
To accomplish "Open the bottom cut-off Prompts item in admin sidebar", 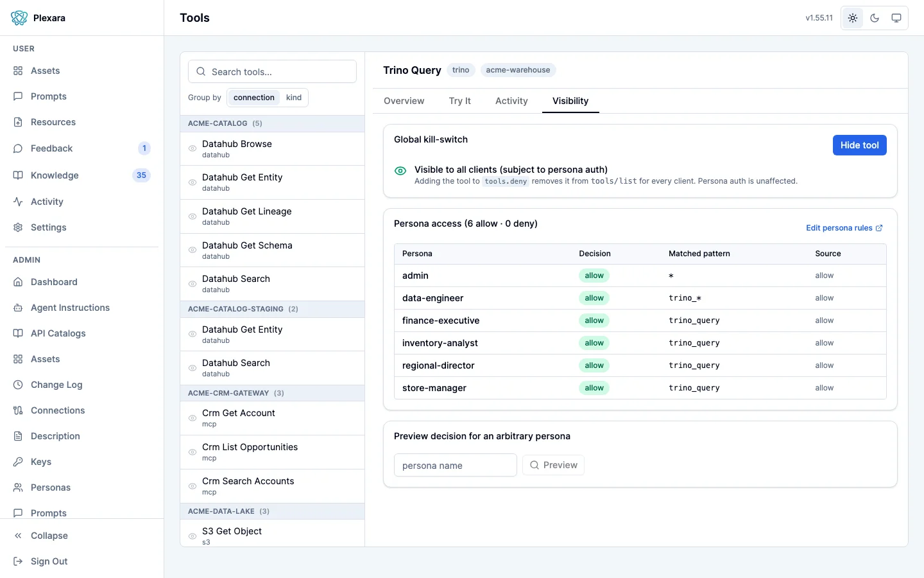I will click(x=81, y=512).
